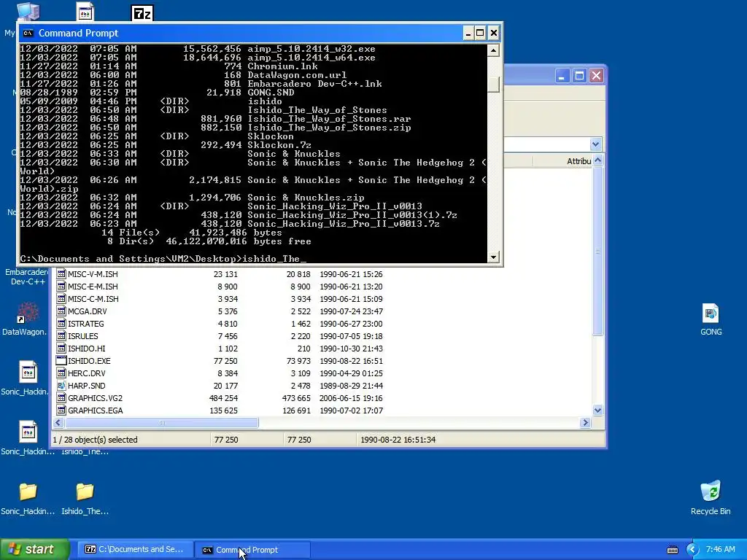747x560 pixels.
Task: Select the MISC-C-M.ISH file icon
Action: pos(61,298)
